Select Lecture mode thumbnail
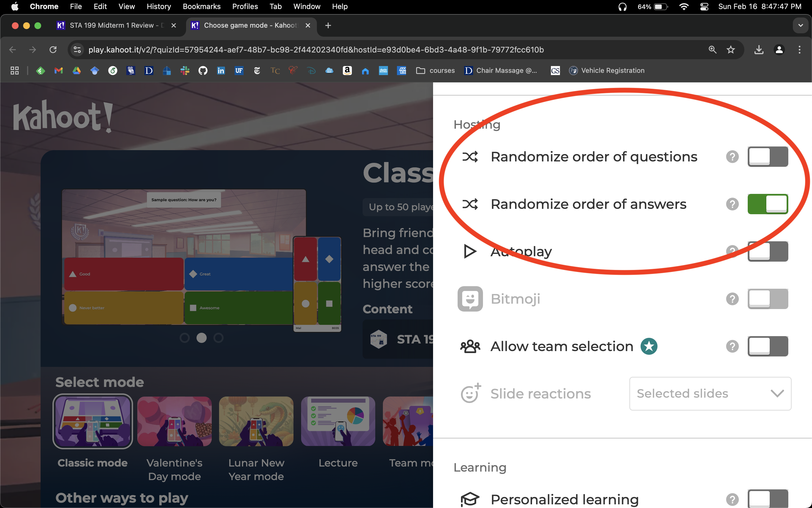The image size is (812, 508). point(338,421)
